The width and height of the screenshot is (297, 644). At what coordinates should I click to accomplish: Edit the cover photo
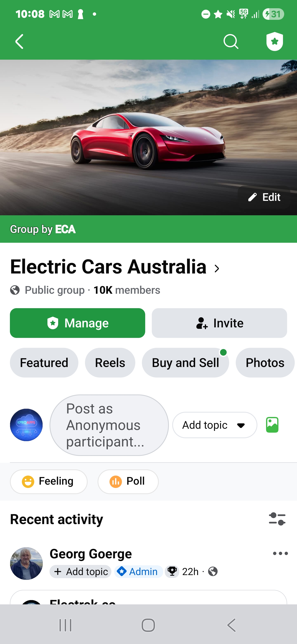pyautogui.click(x=264, y=197)
